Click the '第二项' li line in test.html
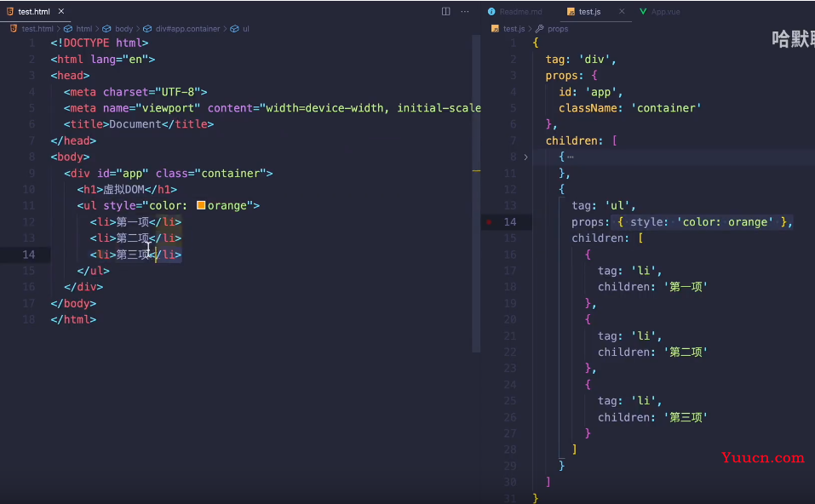815x504 pixels. pos(135,238)
